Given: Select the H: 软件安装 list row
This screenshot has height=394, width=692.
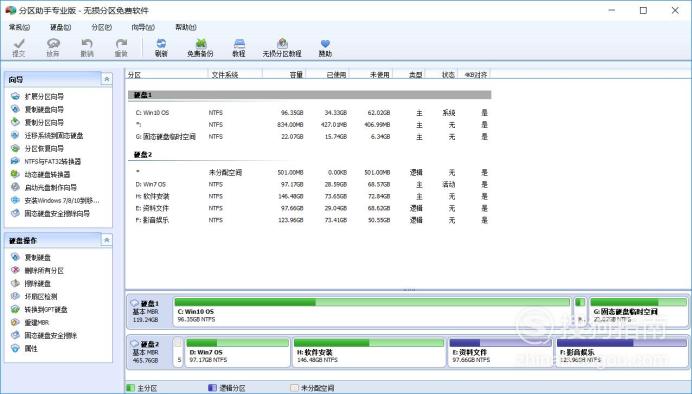Looking at the screenshot, I should coord(309,196).
